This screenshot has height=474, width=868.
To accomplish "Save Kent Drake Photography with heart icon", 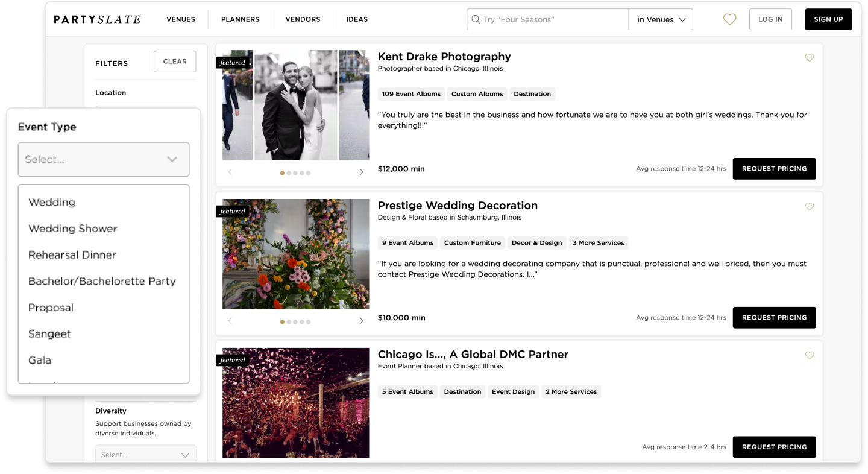I will point(810,58).
